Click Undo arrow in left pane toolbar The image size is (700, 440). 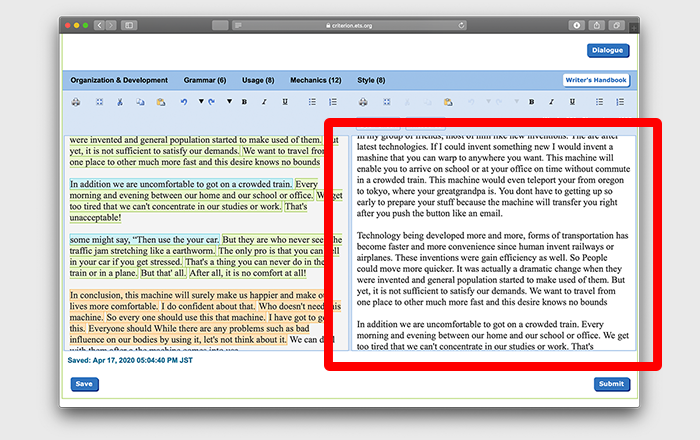tap(183, 102)
